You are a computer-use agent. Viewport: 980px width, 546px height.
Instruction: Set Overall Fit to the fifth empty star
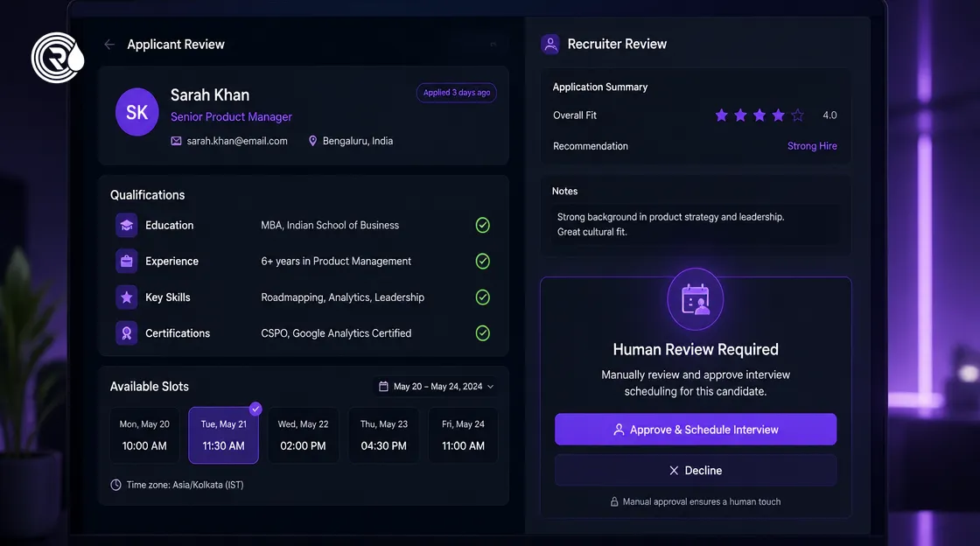point(797,115)
